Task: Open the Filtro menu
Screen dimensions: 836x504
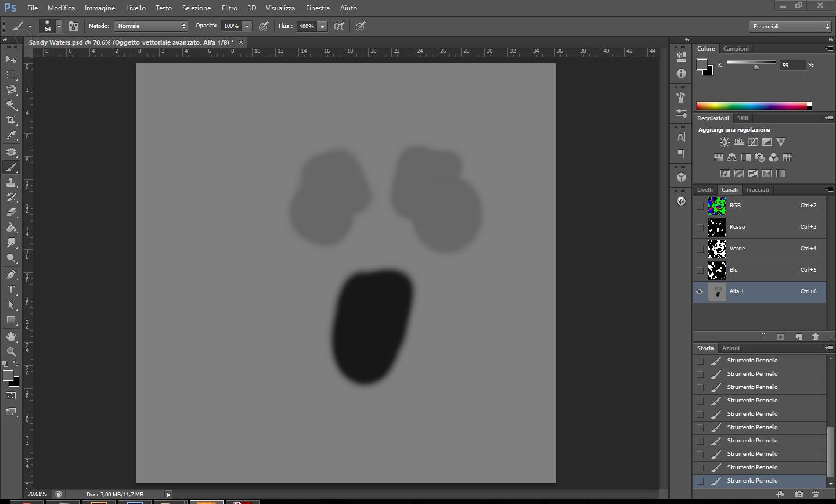Action: coord(229,8)
